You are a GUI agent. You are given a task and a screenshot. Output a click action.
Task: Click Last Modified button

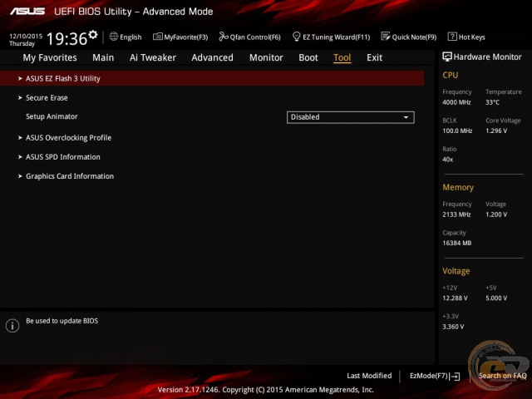pos(369,376)
